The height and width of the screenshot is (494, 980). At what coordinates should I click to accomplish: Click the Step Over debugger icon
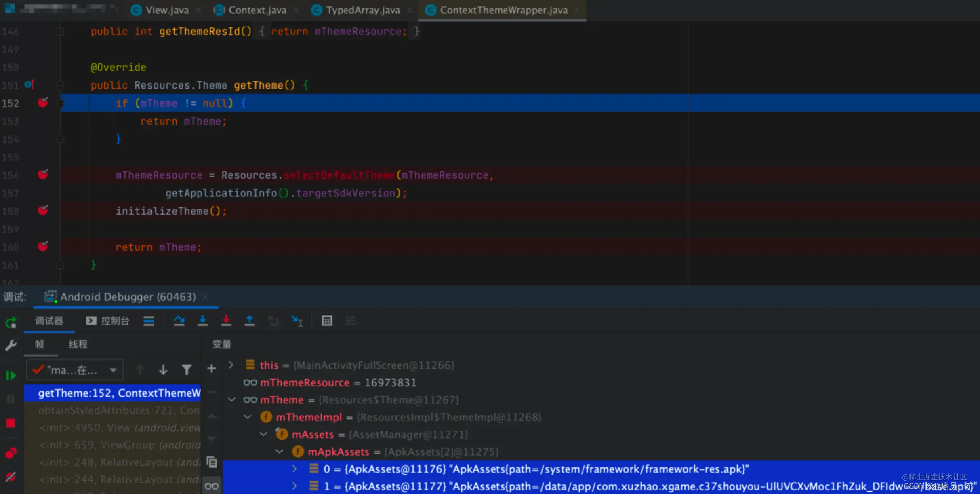click(x=179, y=321)
